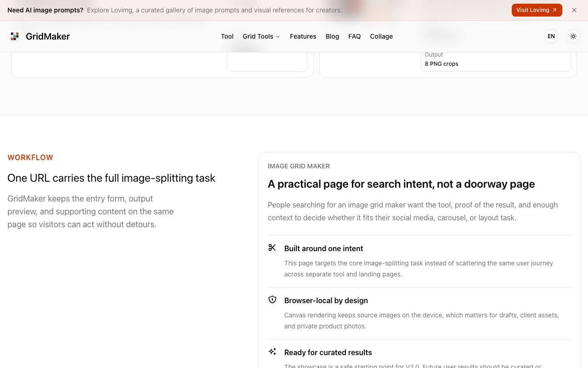Click the "Need AI image prompts?" banner text

coord(45,10)
